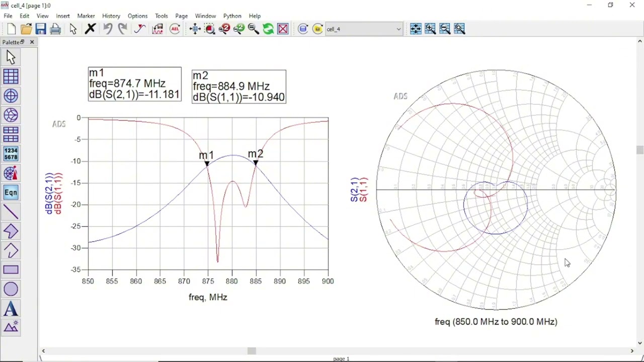
Task: Insert an equation with the Eqn tool
Action: point(11,193)
